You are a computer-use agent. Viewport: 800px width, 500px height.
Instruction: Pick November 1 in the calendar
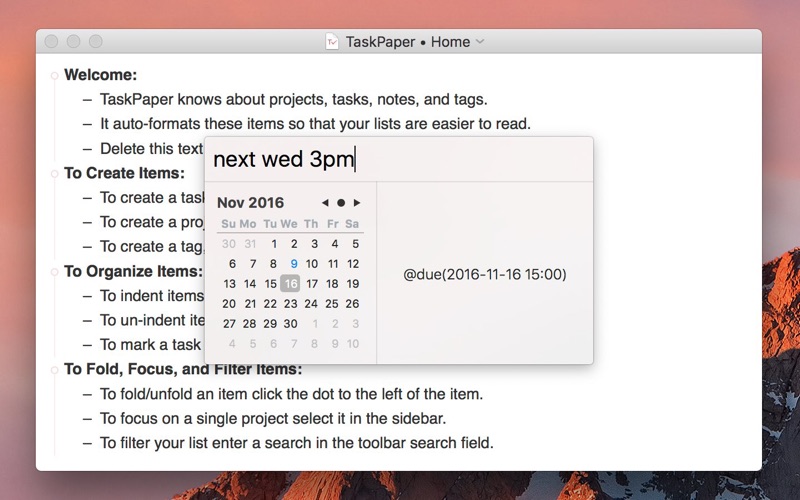[274, 244]
